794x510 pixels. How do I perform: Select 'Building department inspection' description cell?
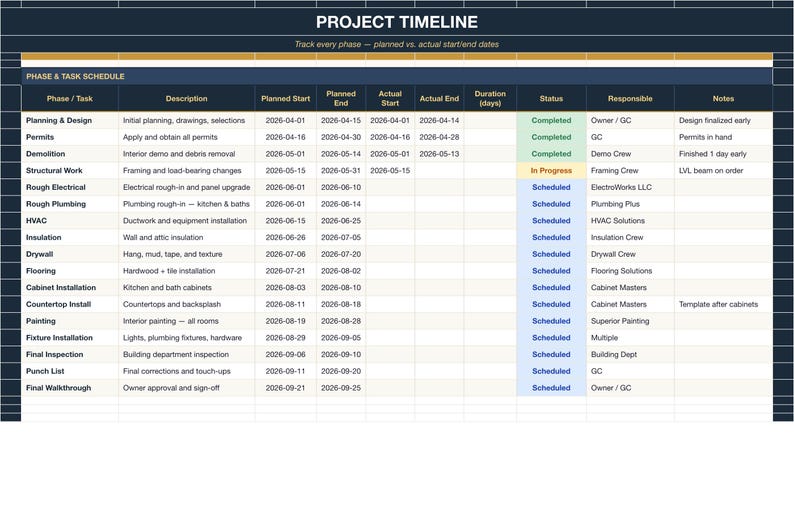pyautogui.click(x=186, y=354)
